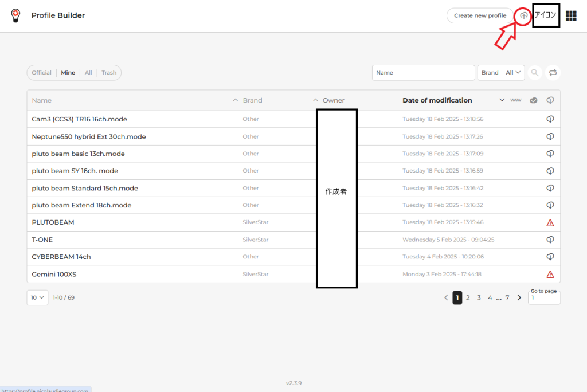Click the www column header icon
Image resolution: width=587 pixels, height=392 pixels.
515,100
